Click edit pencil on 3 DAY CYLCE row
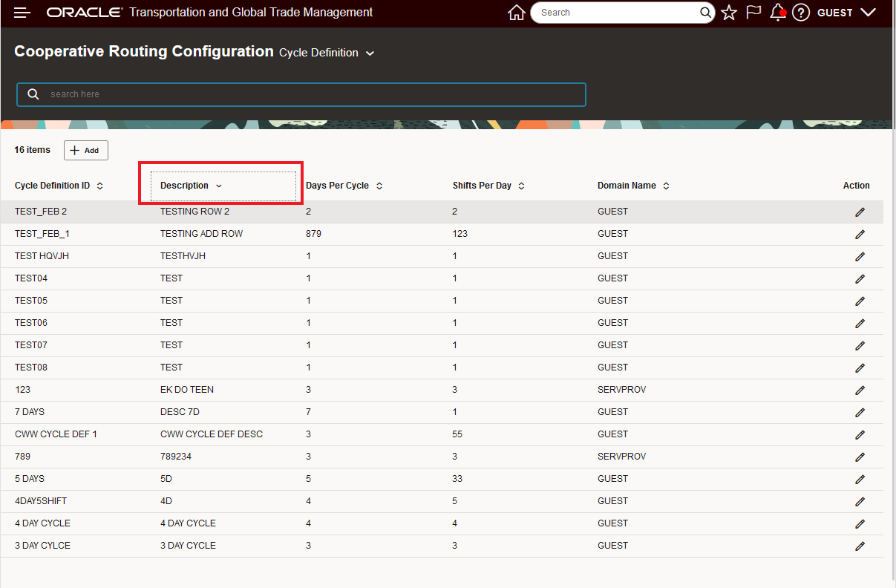 (x=860, y=546)
